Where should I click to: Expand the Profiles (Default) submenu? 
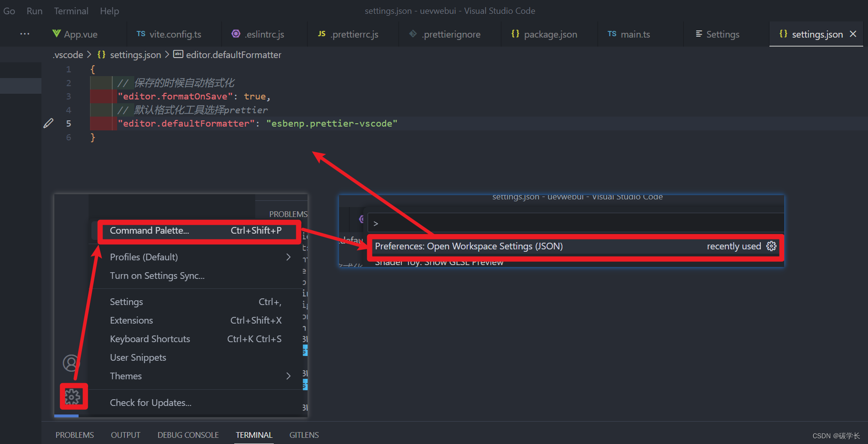[x=195, y=257]
